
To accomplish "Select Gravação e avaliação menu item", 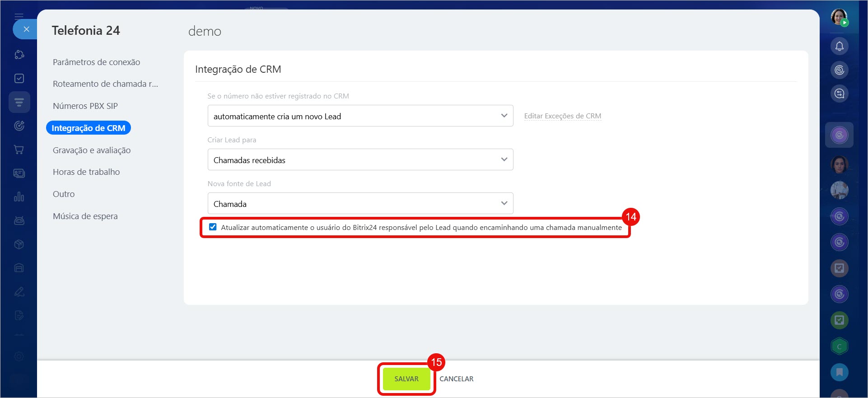I will [x=92, y=150].
